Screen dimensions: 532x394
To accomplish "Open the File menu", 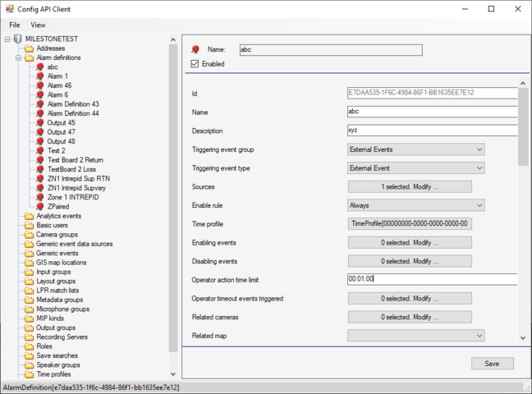I will coord(15,25).
